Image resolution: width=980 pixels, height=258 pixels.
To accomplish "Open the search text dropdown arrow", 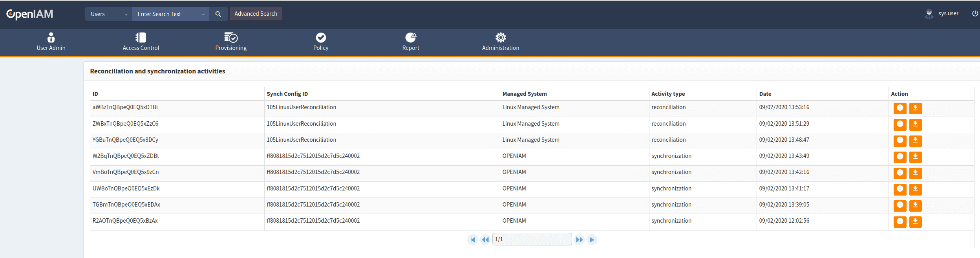I will tap(203, 14).
